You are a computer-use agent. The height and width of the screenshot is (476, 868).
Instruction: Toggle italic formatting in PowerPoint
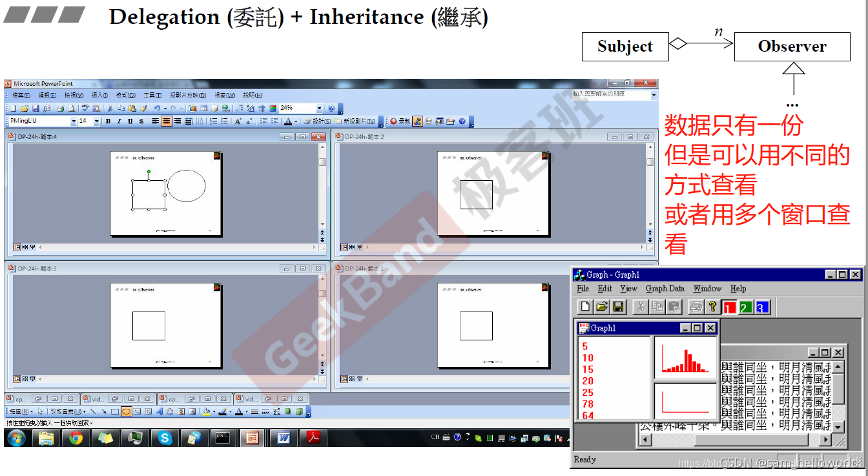pos(119,120)
